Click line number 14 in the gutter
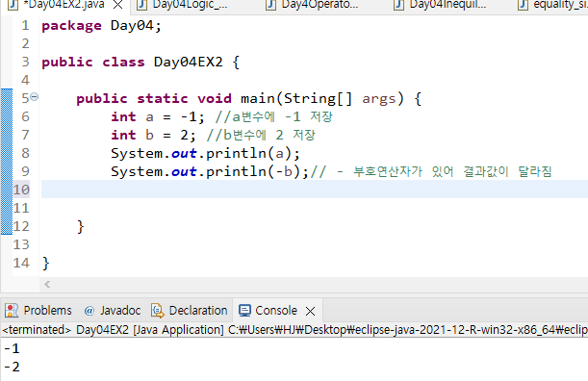The width and height of the screenshot is (588, 381). [x=21, y=263]
